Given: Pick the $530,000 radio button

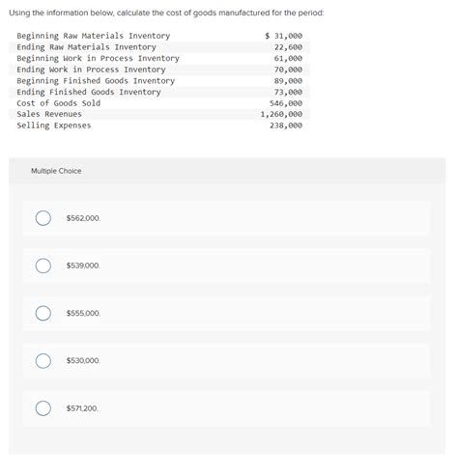Looking at the screenshot, I should (43, 361).
